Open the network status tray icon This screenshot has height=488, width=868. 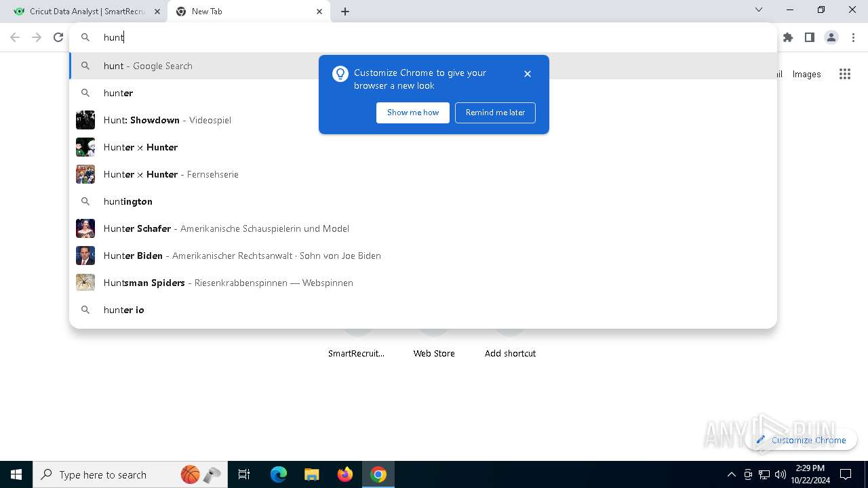click(x=764, y=474)
